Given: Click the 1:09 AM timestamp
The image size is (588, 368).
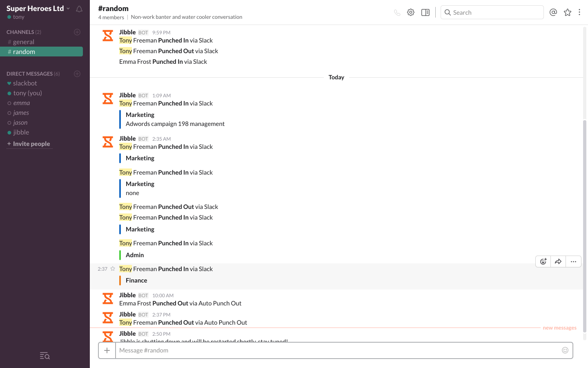Looking at the screenshot, I should point(161,96).
